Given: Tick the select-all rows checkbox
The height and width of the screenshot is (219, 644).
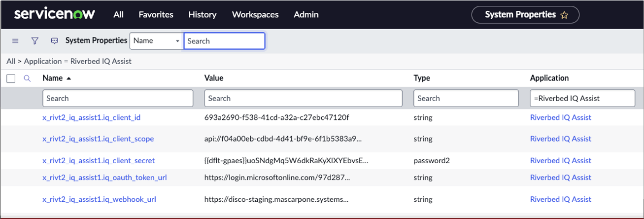Looking at the screenshot, I should tap(12, 78).
